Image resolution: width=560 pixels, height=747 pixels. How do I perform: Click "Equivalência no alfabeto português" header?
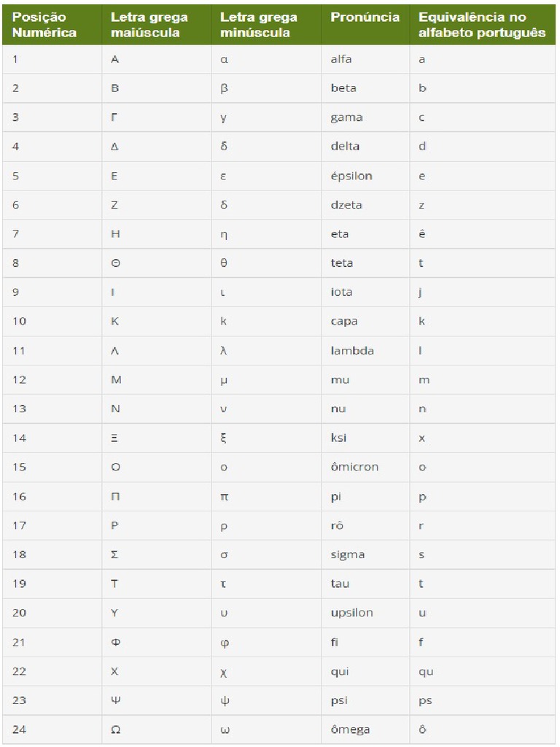point(482,25)
